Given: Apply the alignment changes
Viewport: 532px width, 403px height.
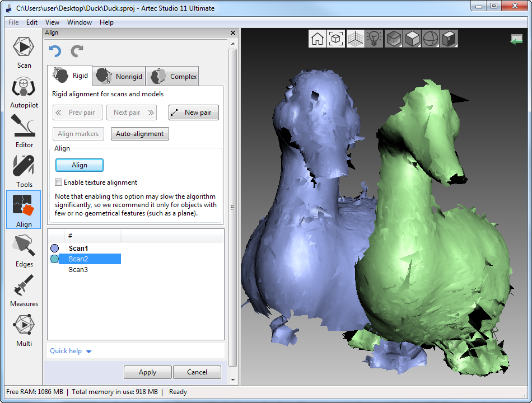Looking at the screenshot, I should point(148,372).
